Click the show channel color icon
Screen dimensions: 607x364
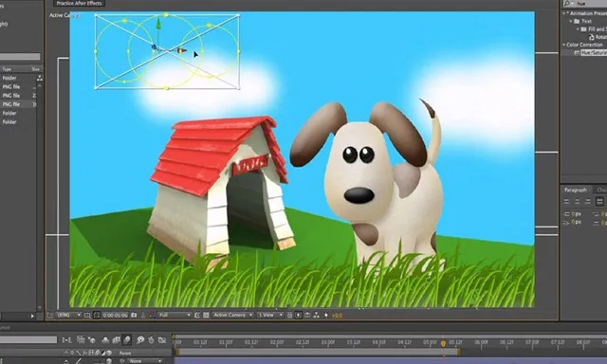point(152,316)
